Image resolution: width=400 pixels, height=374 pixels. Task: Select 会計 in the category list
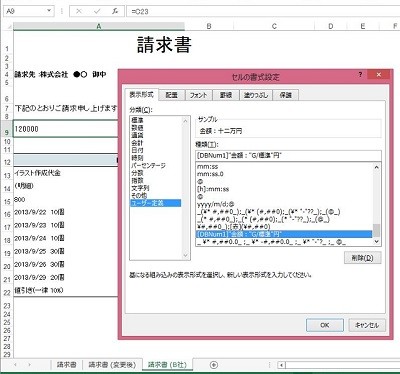click(x=155, y=143)
